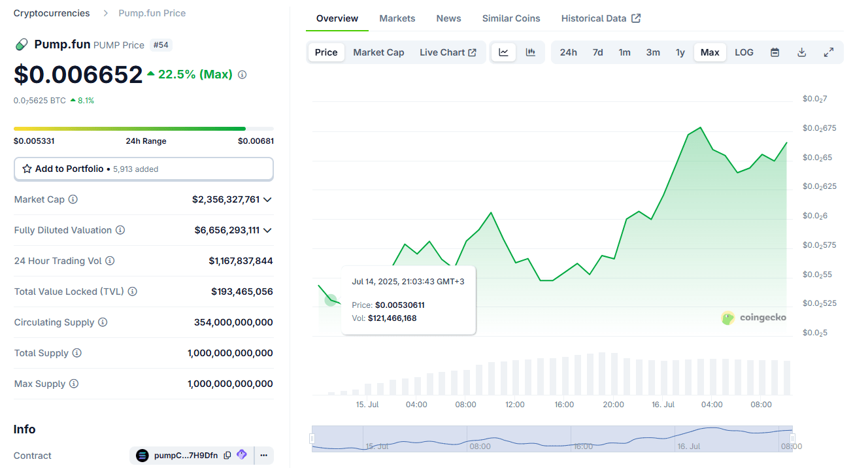Click the $2,356,327,761 market cap value
Viewport: 868px width, 468px height.
[x=226, y=199]
